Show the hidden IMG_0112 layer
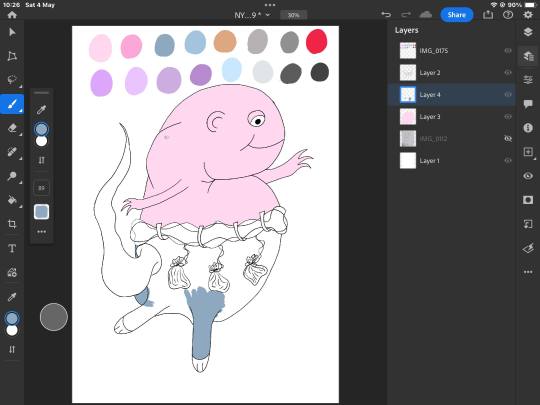This screenshot has width=540, height=405. point(508,138)
